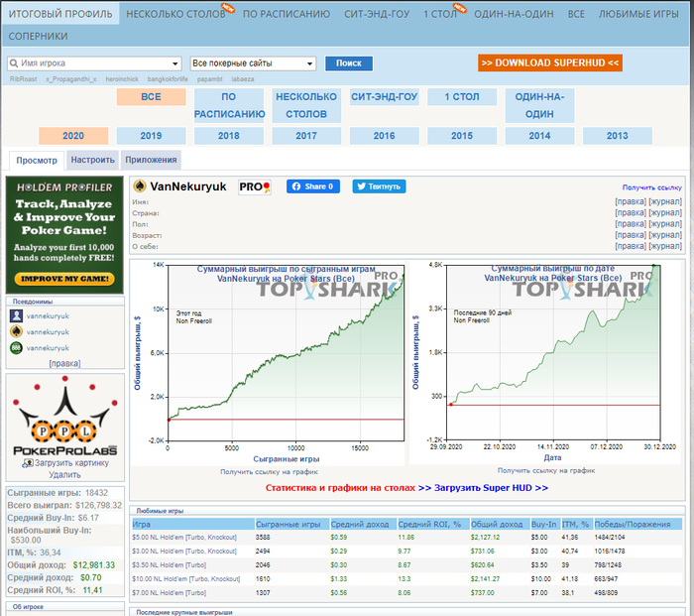This screenshot has height=616, width=694.
Task: Click the papambt recent search link
Action: (209, 79)
